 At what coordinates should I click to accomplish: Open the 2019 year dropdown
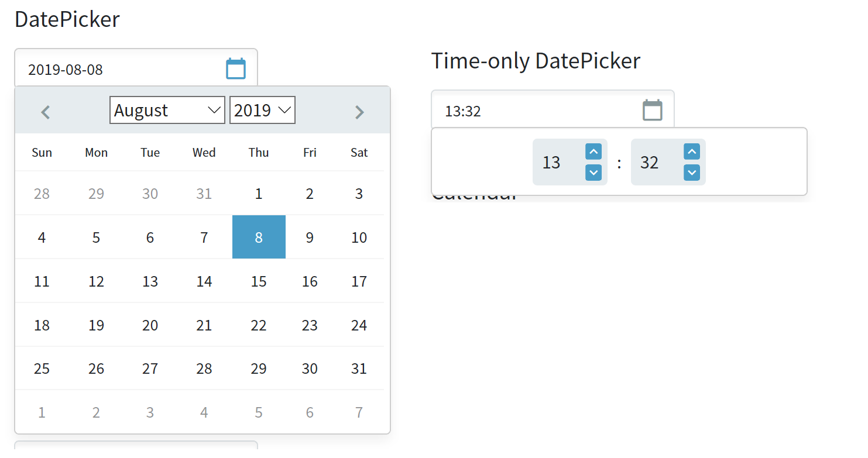click(x=262, y=110)
